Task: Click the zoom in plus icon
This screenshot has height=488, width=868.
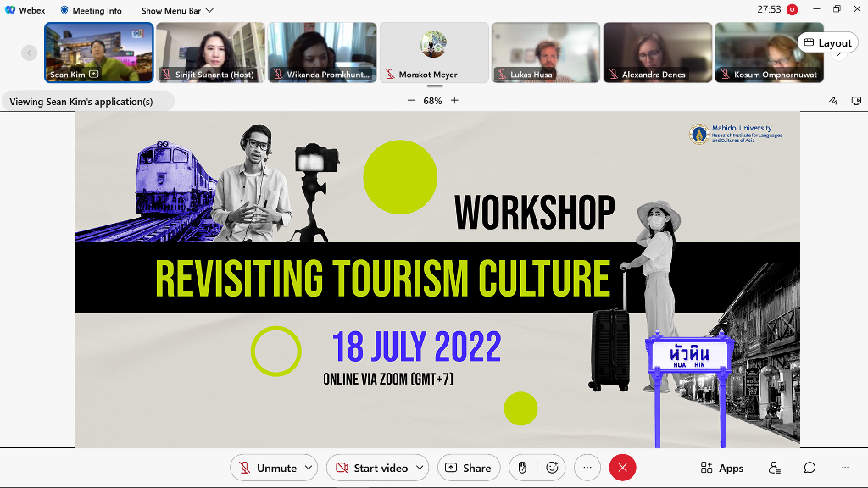Action: pyautogui.click(x=454, y=101)
